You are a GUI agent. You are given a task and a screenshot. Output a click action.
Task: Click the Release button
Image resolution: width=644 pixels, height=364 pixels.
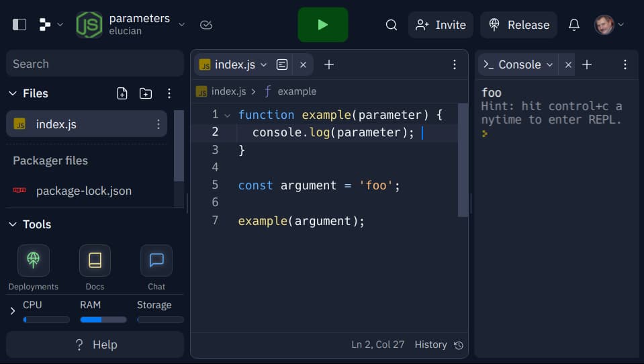pyautogui.click(x=518, y=25)
